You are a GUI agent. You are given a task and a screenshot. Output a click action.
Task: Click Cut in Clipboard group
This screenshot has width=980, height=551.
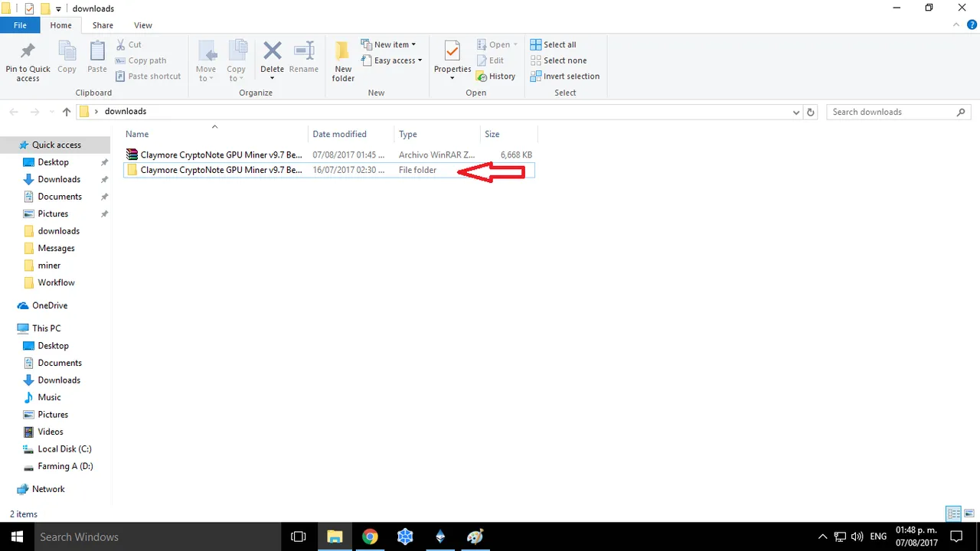point(129,44)
